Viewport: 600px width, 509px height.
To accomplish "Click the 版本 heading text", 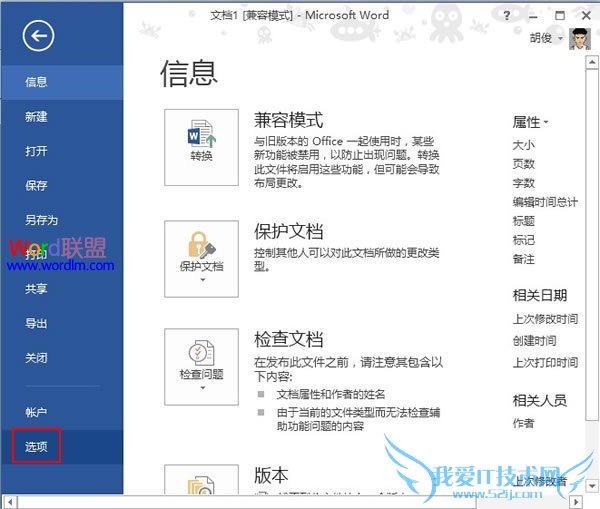I will tap(271, 475).
